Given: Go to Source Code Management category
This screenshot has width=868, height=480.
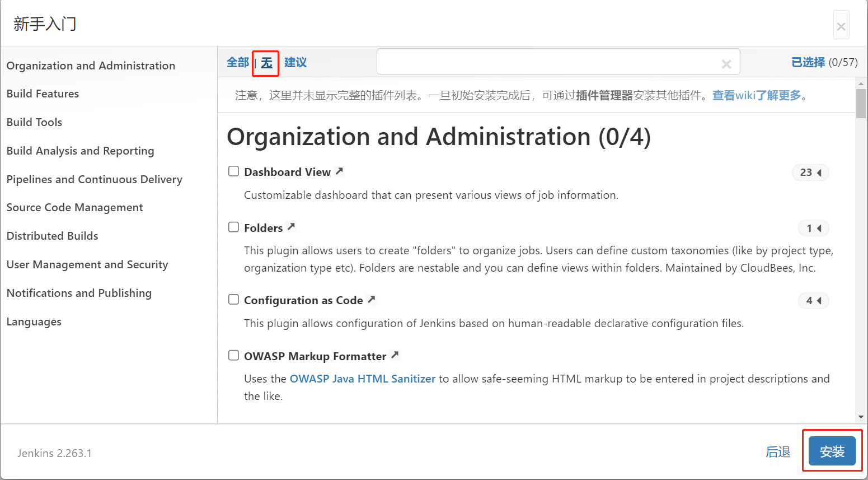Looking at the screenshot, I should 74,207.
